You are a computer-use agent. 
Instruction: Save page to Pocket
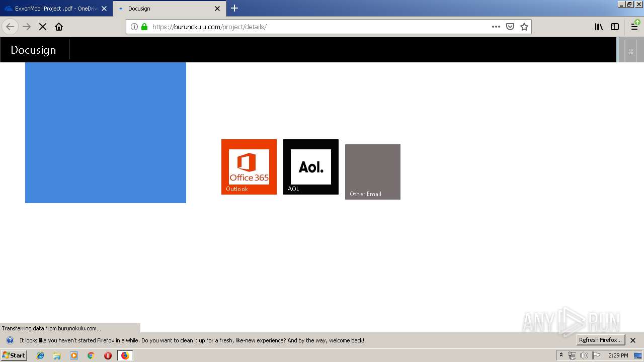click(x=510, y=27)
